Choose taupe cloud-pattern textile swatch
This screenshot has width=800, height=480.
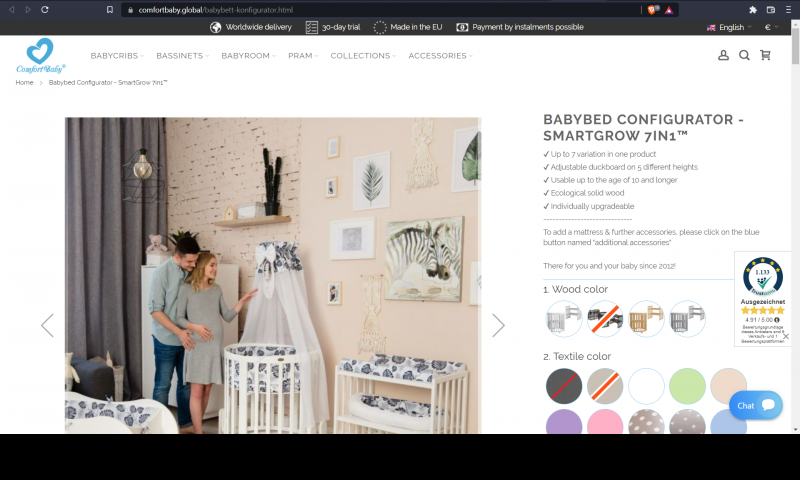[x=646, y=421]
